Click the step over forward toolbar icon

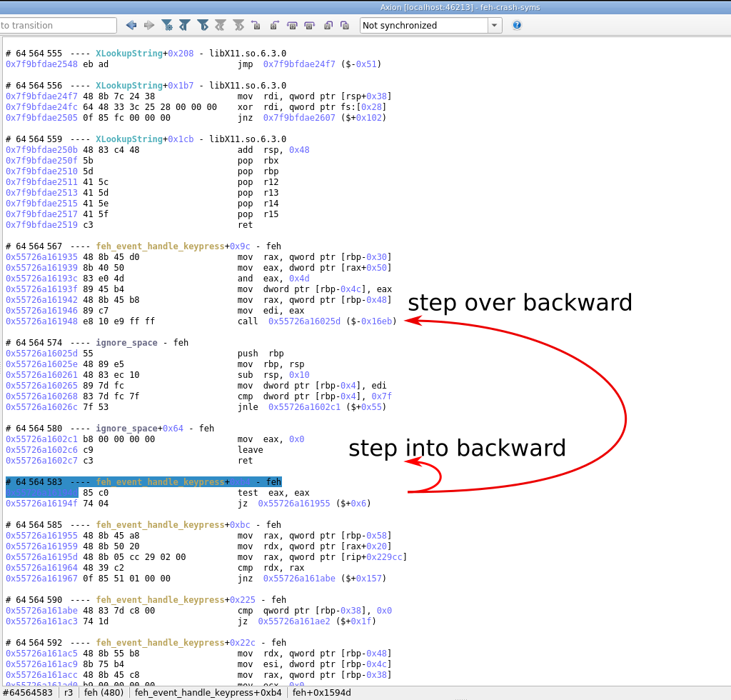(309, 25)
